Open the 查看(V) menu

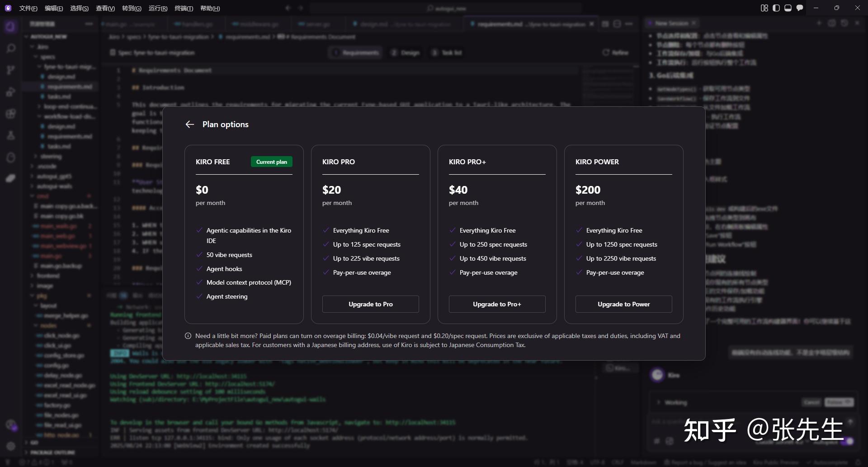[x=105, y=8]
